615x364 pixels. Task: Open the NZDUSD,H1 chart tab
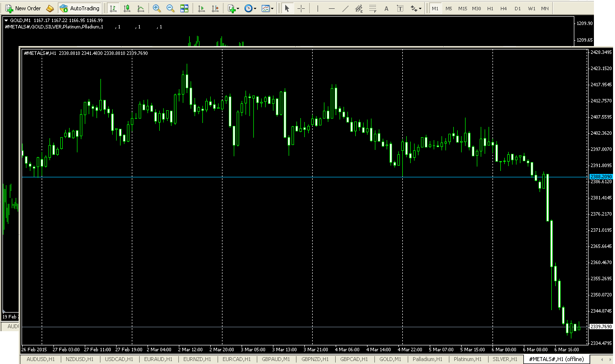[x=79, y=359]
